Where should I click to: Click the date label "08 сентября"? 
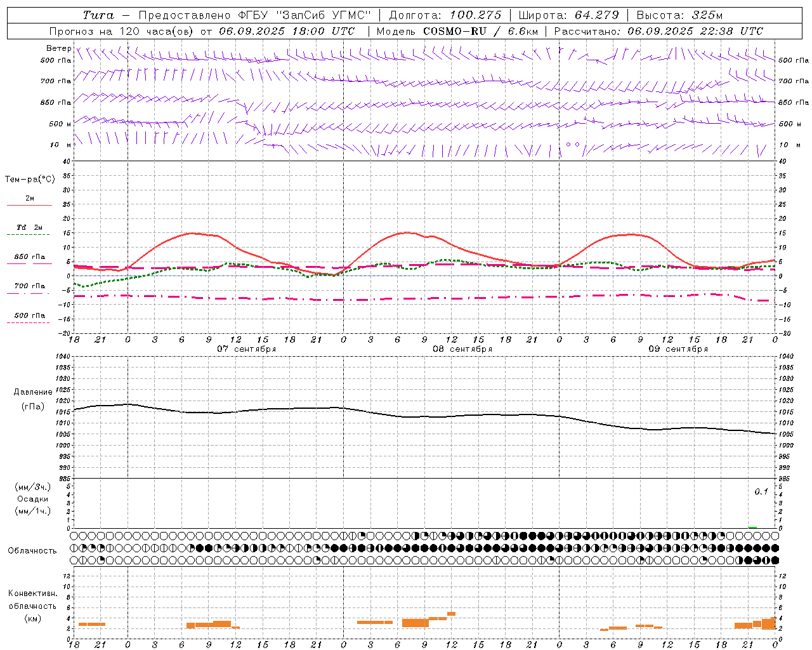[x=462, y=349]
